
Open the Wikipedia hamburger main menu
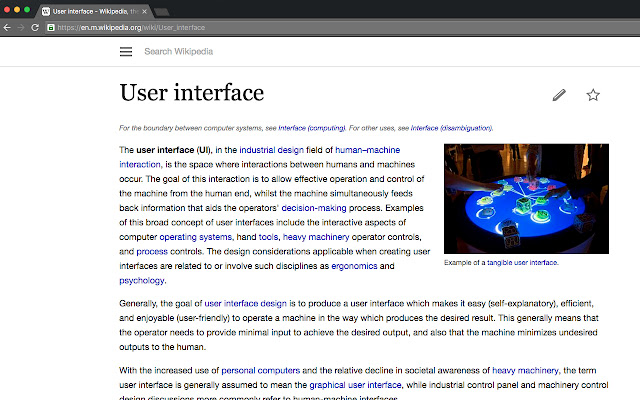(126, 51)
